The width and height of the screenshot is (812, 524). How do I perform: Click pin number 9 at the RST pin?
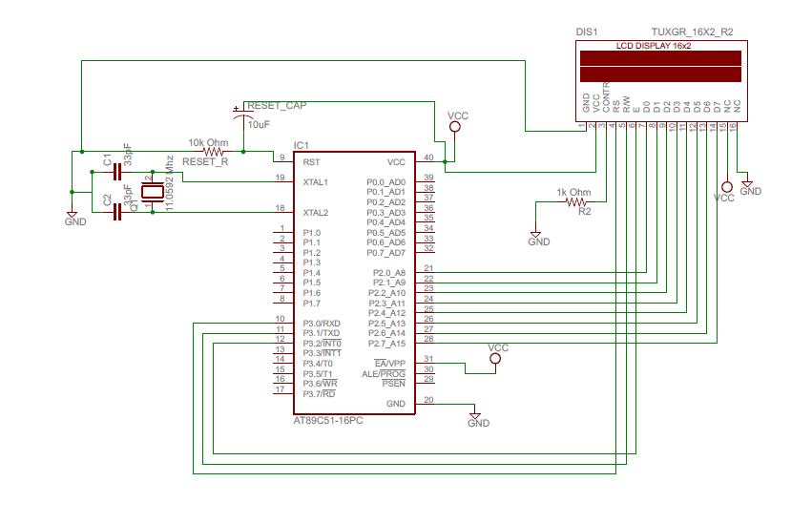point(282,157)
